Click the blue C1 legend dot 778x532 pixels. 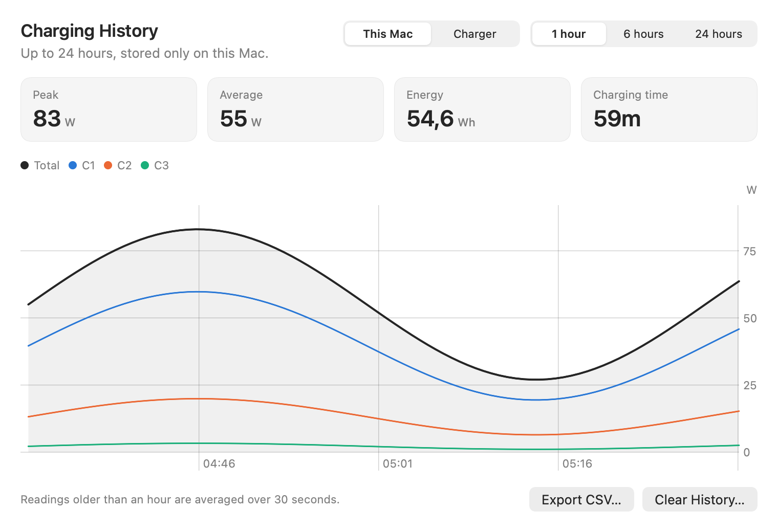tap(73, 165)
